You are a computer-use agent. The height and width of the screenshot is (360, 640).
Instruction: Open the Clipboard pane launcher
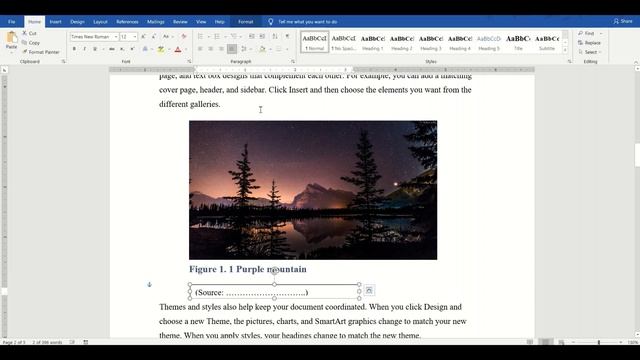(63, 61)
